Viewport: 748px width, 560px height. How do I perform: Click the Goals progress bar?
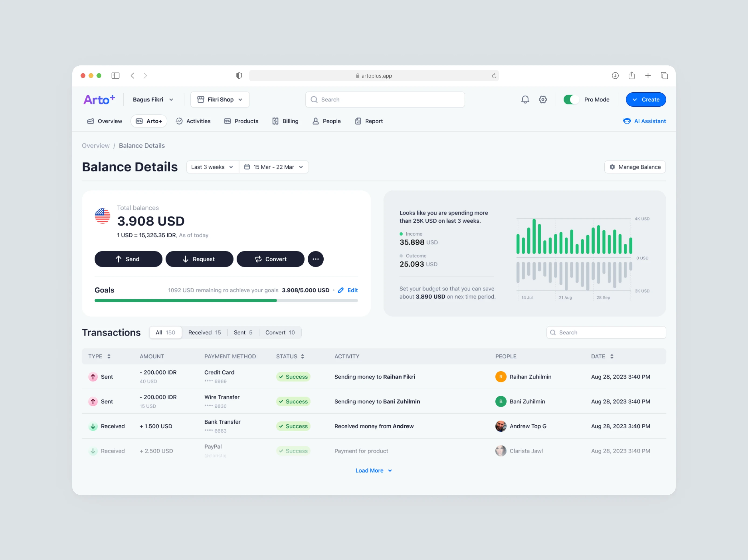tap(226, 300)
